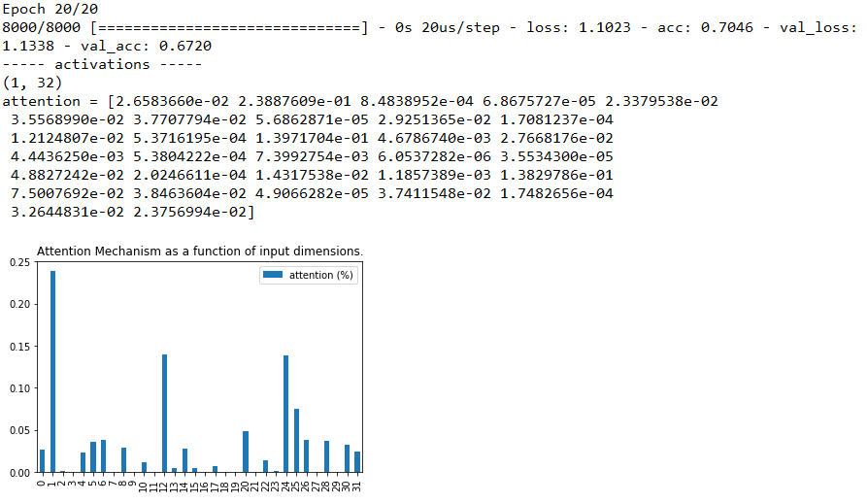Viewport: 868px width, 503px height.
Task: Click the blue legend color swatch
Action: tap(273, 275)
